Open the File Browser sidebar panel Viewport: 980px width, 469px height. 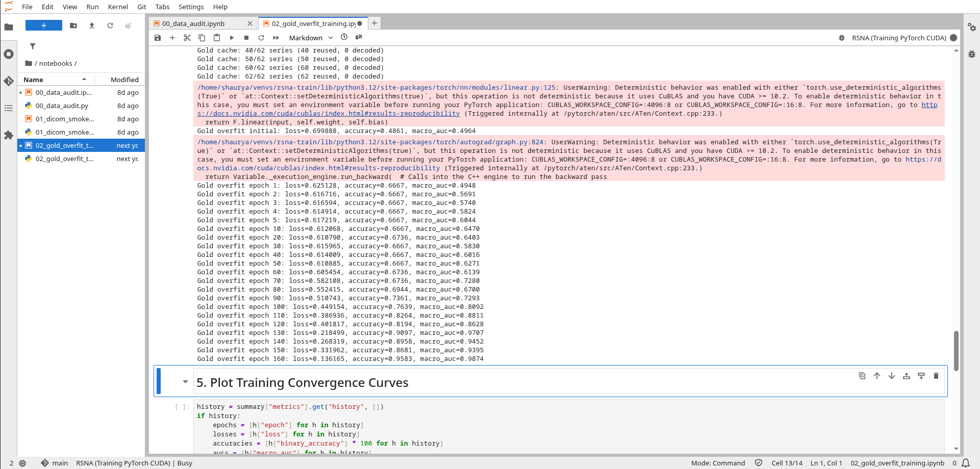click(x=9, y=27)
